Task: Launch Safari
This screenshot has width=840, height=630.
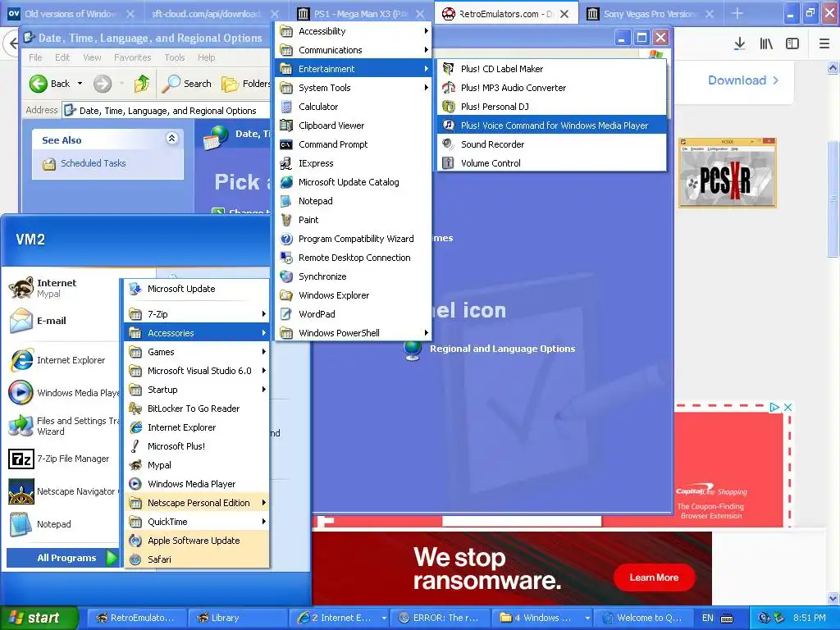Action: click(x=197, y=559)
